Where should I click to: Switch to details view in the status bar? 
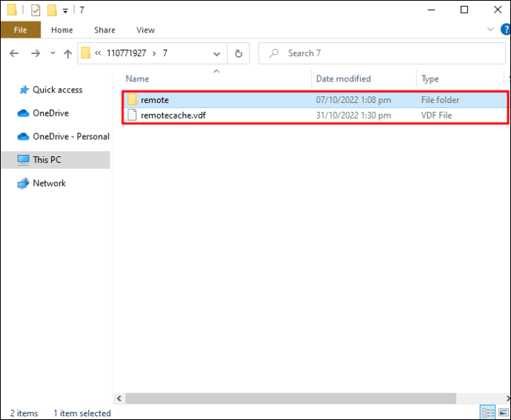pos(487,413)
